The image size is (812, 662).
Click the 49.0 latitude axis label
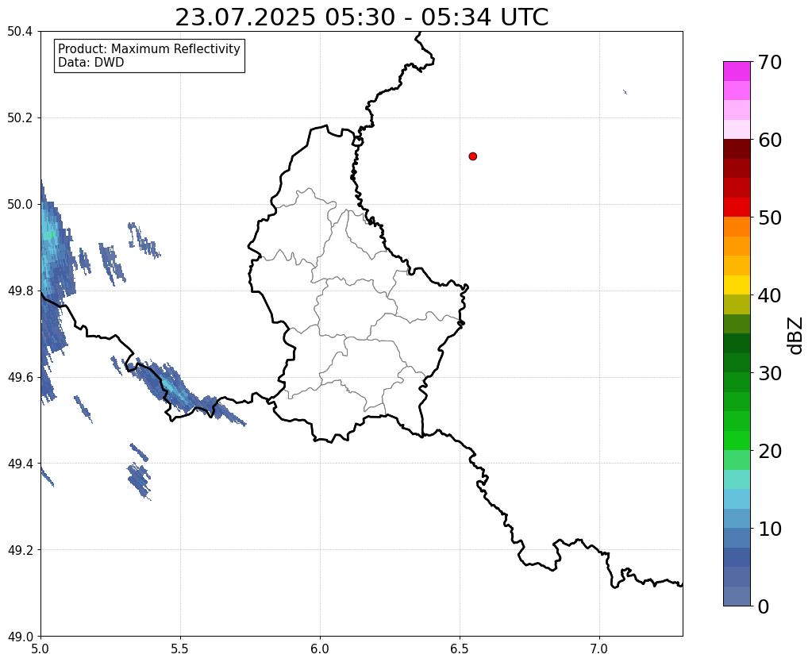[x=20, y=637]
